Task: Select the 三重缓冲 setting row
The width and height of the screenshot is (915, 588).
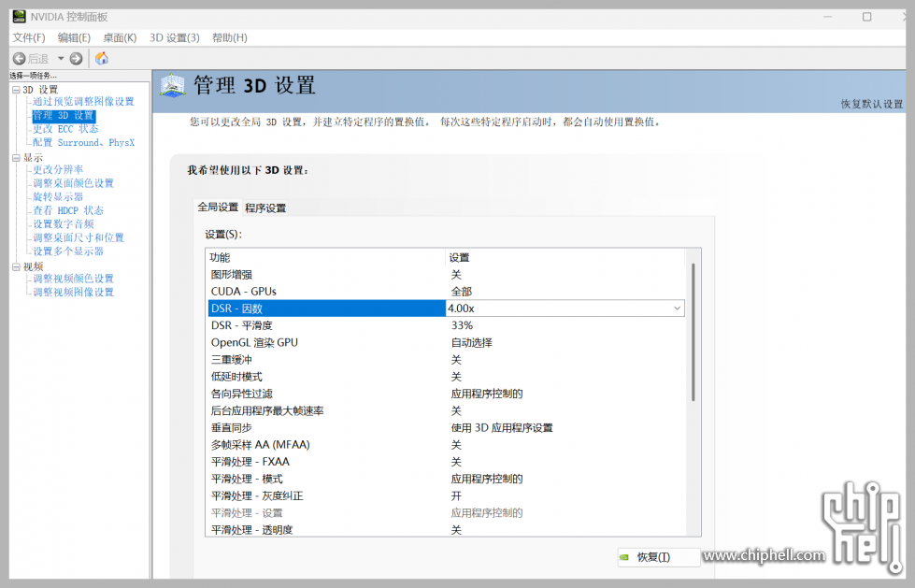Action: [446, 360]
